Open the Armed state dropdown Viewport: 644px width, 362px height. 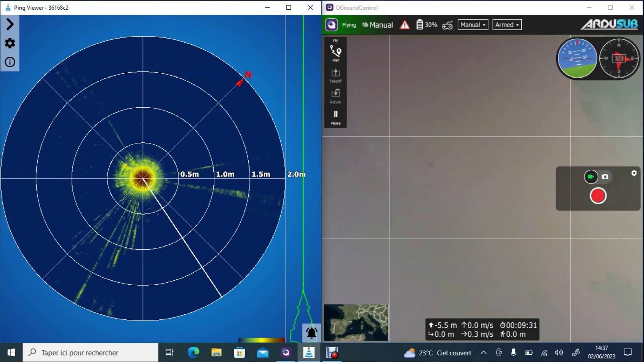(506, 25)
